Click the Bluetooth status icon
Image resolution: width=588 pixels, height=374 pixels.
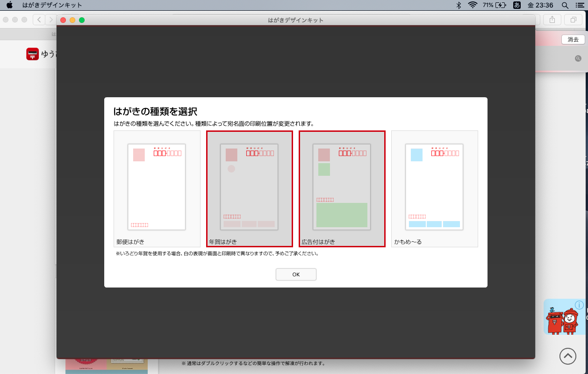click(459, 5)
